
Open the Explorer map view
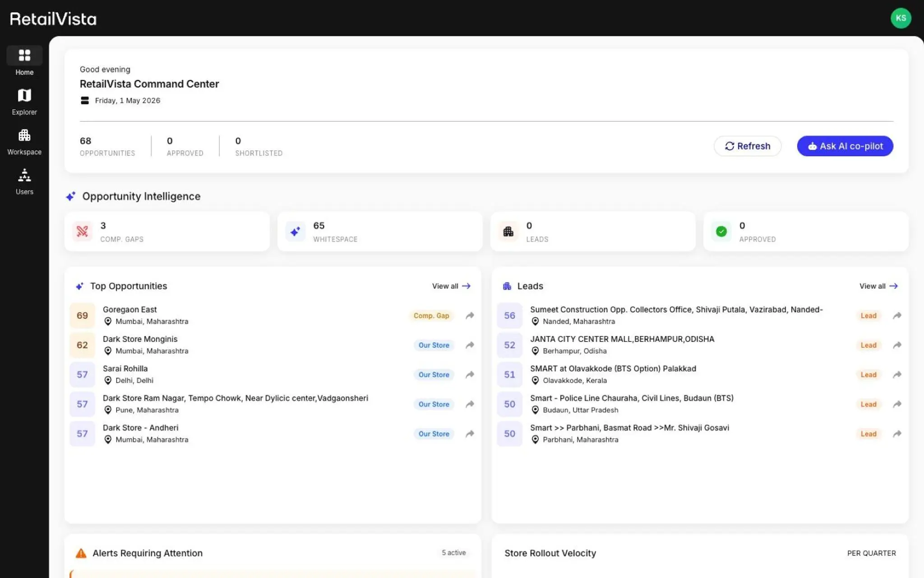click(24, 102)
